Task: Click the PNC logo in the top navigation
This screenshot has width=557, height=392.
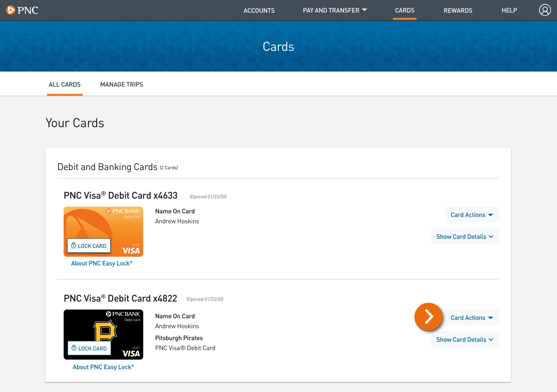Action: pyautogui.click(x=22, y=10)
